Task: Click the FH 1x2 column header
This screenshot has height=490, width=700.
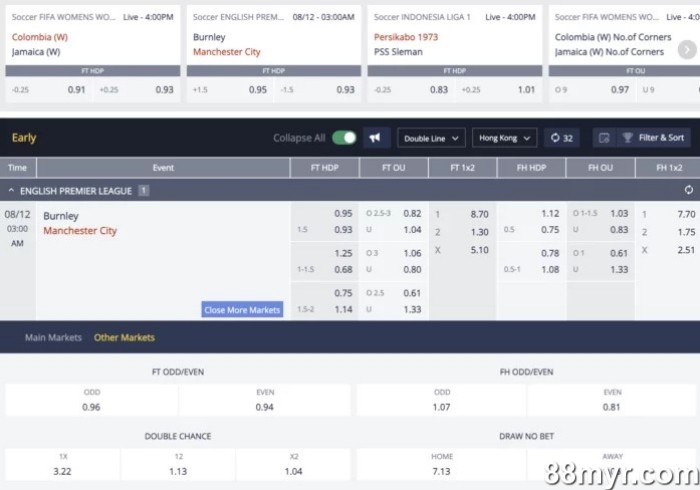Action: 668,168
